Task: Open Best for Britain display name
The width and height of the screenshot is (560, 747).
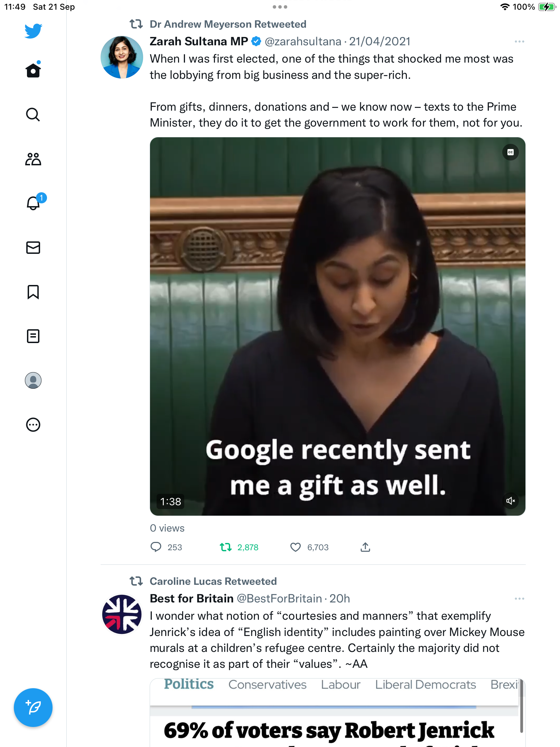Action: [192, 599]
